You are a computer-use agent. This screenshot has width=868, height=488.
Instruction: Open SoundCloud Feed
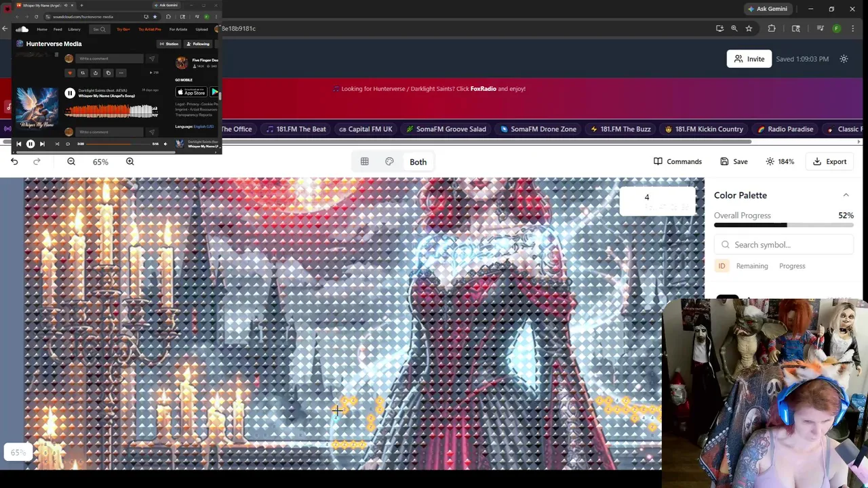pyautogui.click(x=58, y=29)
